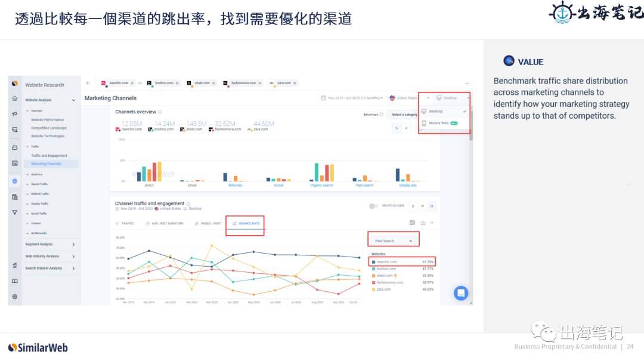Download chart image icon
The width and height of the screenshot is (644, 361).
[423, 223]
